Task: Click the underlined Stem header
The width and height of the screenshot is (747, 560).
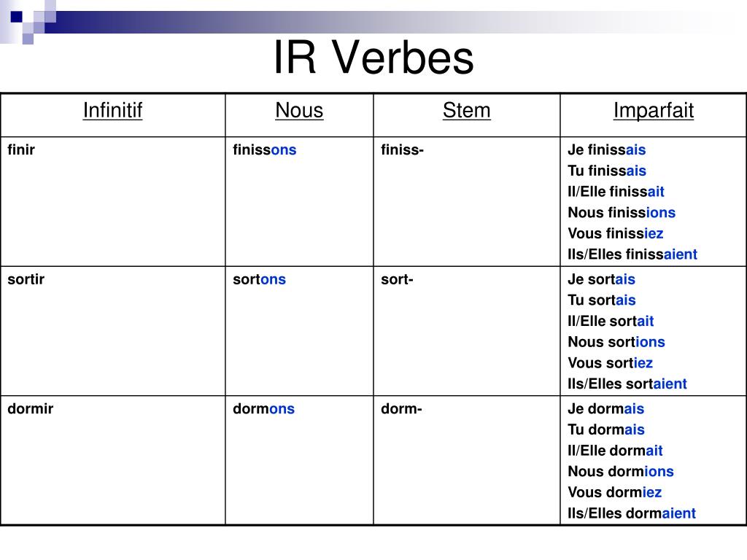Action: (x=466, y=111)
